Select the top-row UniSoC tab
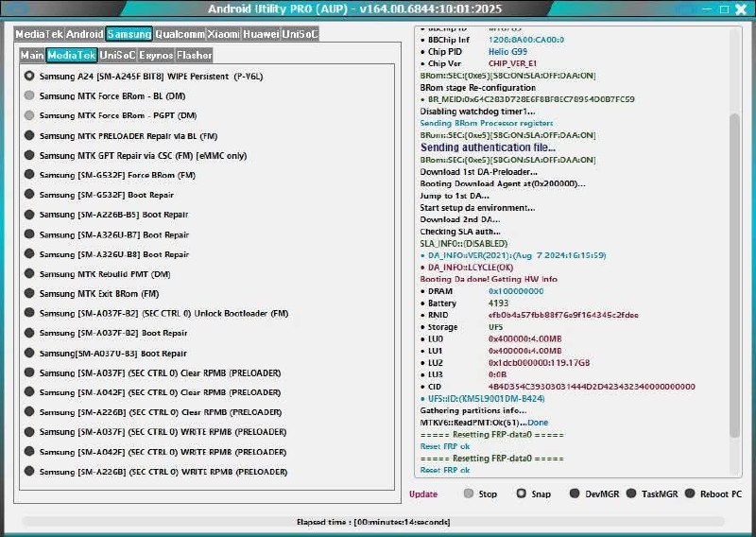This screenshot has width=756, height=537. pos(300,34)
